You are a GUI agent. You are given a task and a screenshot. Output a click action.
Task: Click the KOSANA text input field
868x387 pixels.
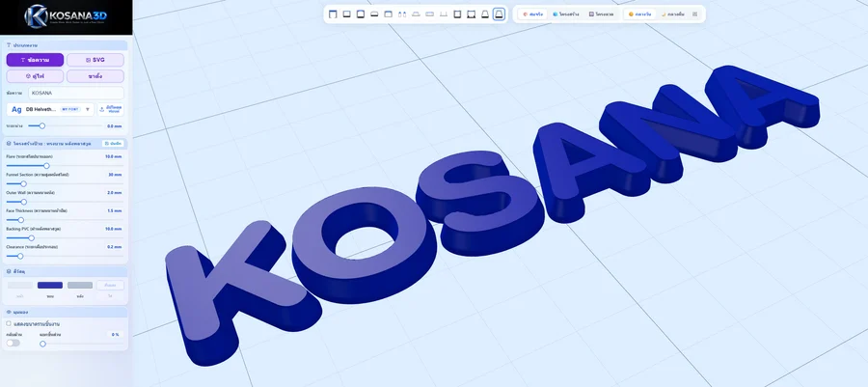tap(76, 93)
